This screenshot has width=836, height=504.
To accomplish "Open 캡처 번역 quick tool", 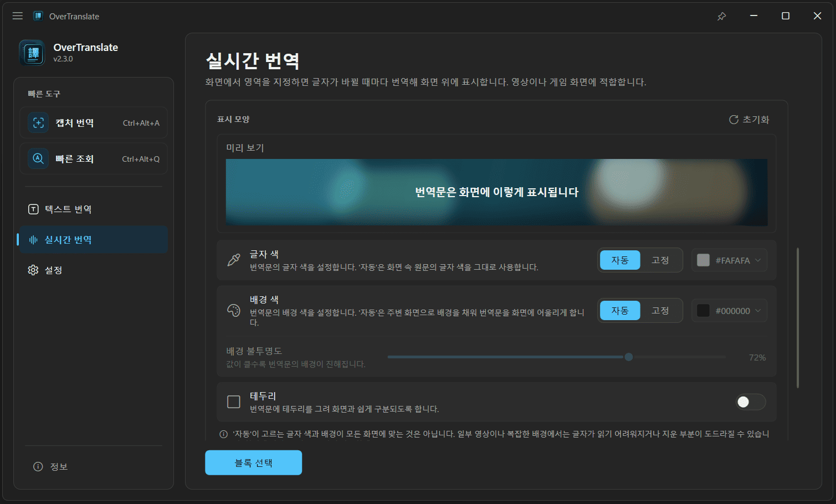I will 94,123.
